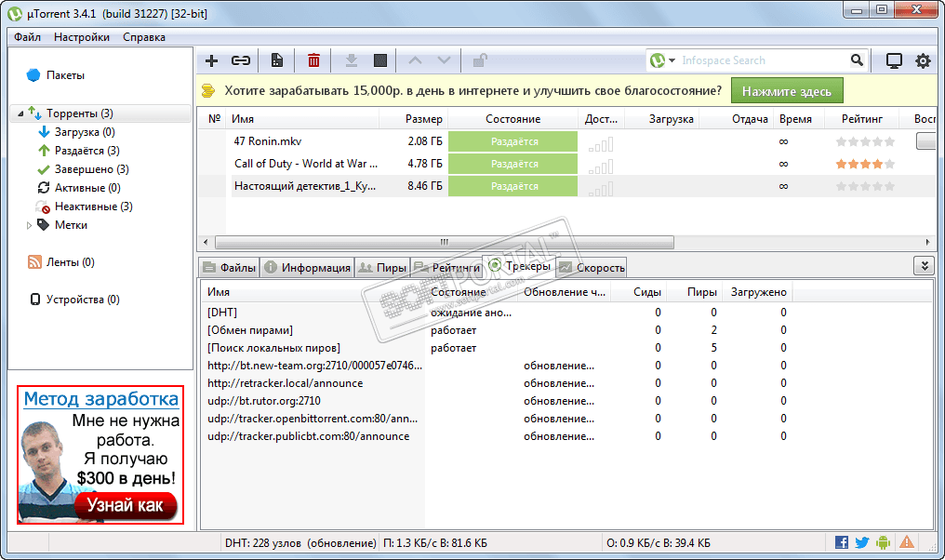
Task: Click the warning triangle status icon
Action: click(x=907, y=542)
